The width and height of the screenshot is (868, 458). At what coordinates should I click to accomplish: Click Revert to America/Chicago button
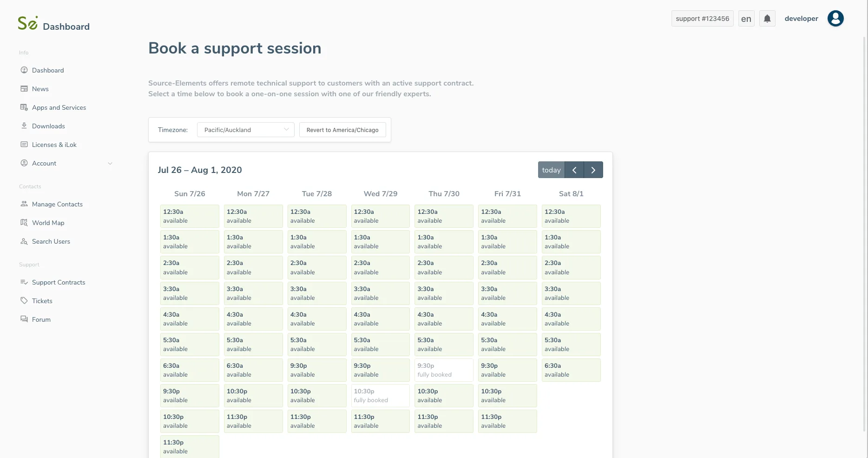[x=342, y=130]
